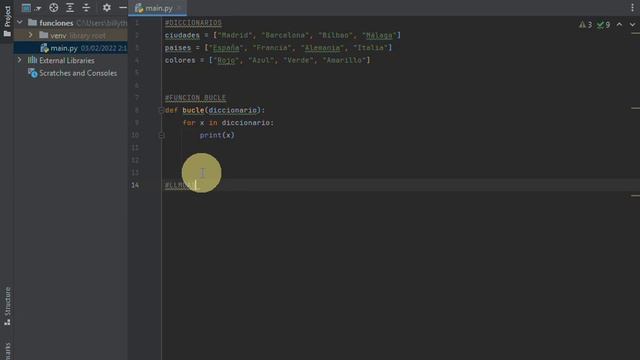
Task: Open project panel gear settings
Action: tap(107, 8)
